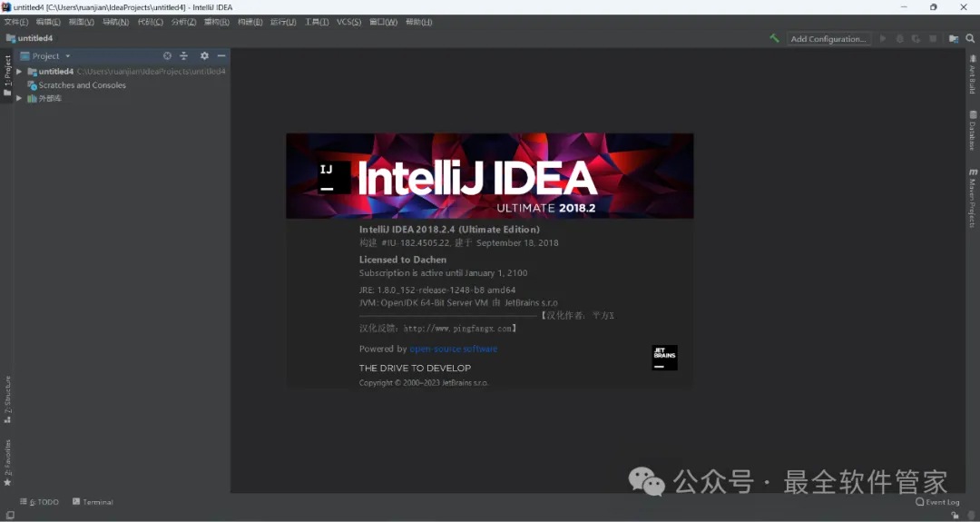Expand the 外部库 external libraries node
The image size is (980, 522).
19,98
